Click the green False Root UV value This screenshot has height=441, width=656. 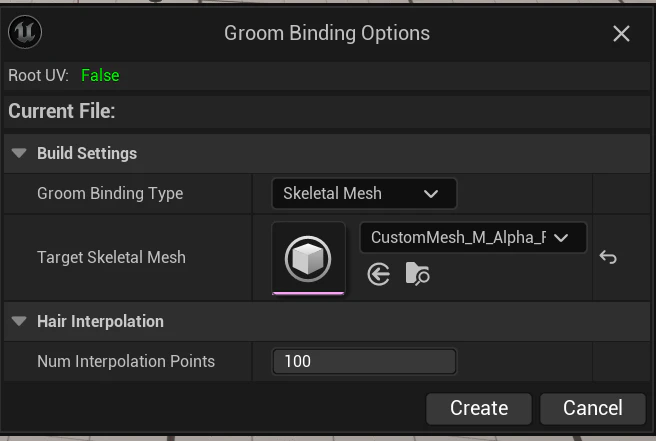(100, 75)
